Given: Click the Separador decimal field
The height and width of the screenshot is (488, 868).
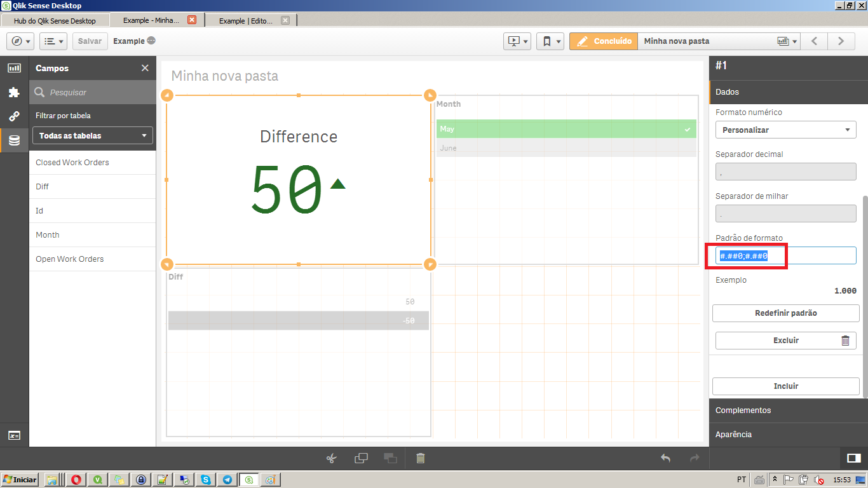Looking at the screenshot, I should pos(786,172).
